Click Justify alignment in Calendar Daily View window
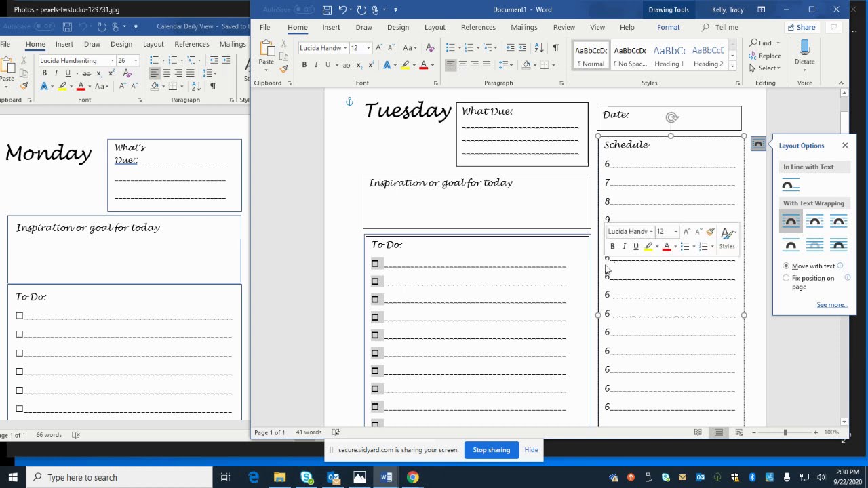868x488 pixels. [189, 73]
